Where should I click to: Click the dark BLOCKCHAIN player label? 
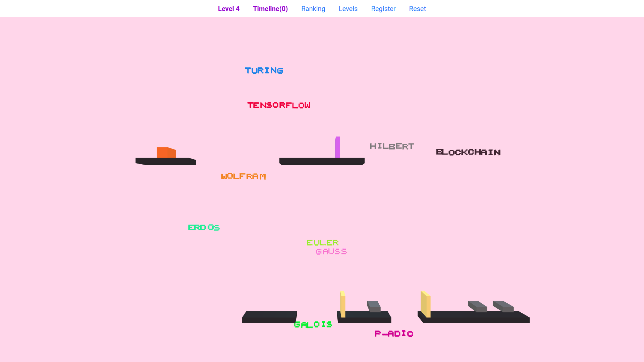click(x=468, y=152)
